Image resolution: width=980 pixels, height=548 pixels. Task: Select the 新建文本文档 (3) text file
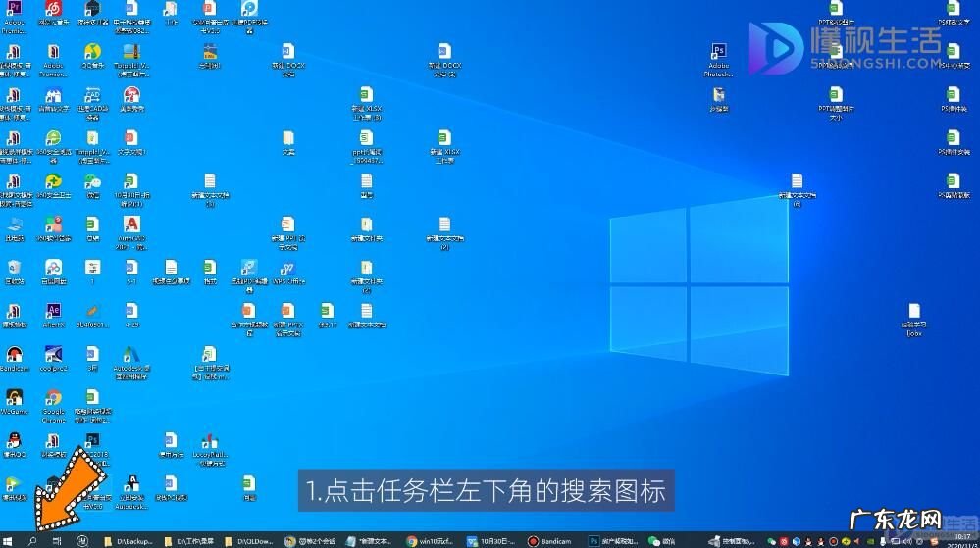point(210,190)
